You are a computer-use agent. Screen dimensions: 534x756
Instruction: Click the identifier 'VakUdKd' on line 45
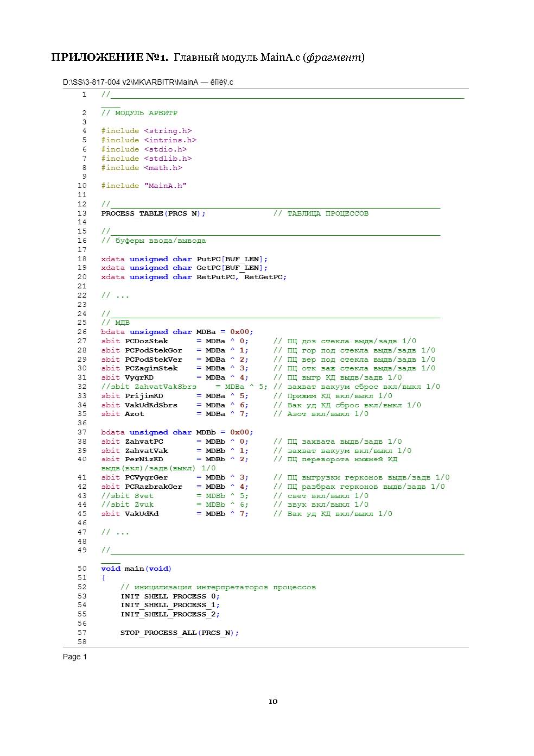[x=142, y=514]
